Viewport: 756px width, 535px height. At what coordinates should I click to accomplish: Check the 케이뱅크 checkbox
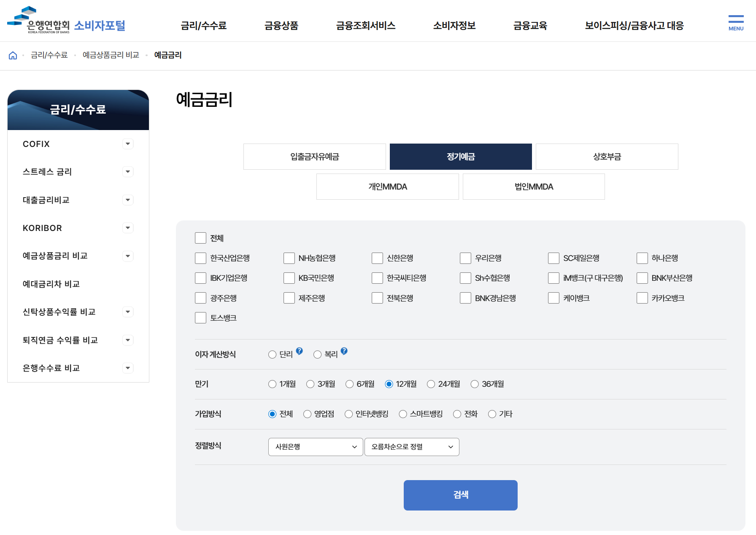tap(553, 298)
